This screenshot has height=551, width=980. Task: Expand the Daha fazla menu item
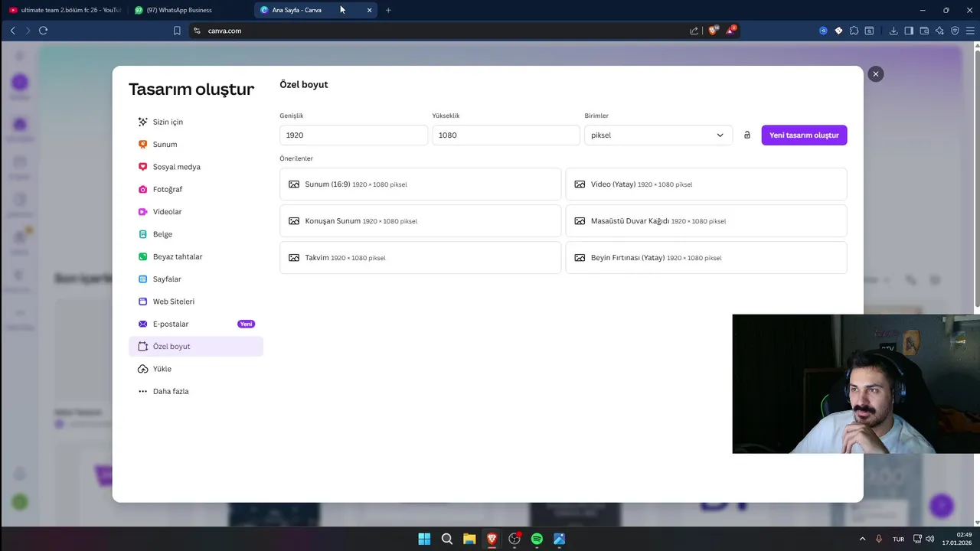(x=196, y=391)
